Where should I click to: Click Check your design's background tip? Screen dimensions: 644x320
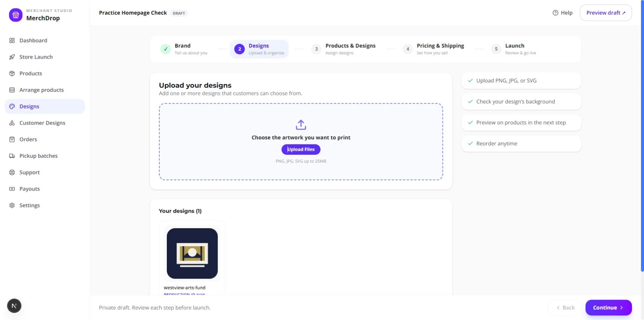click(521, 102)
